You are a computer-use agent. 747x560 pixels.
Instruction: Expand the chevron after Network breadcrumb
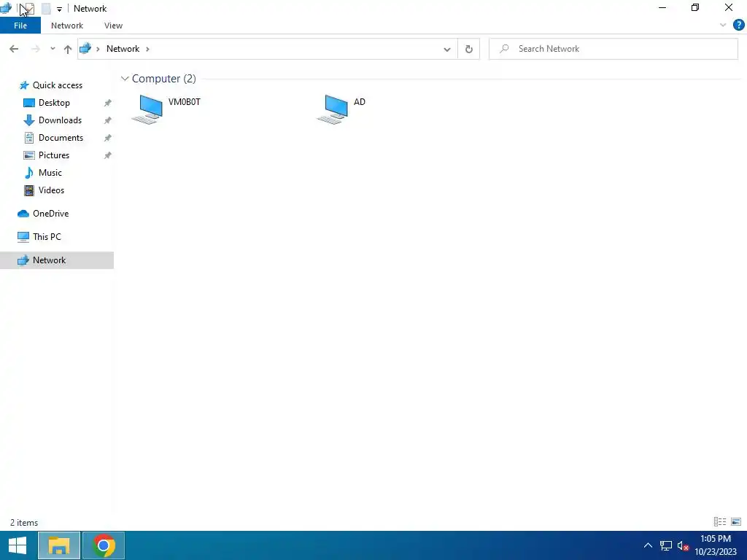click(x=147, y=49)
